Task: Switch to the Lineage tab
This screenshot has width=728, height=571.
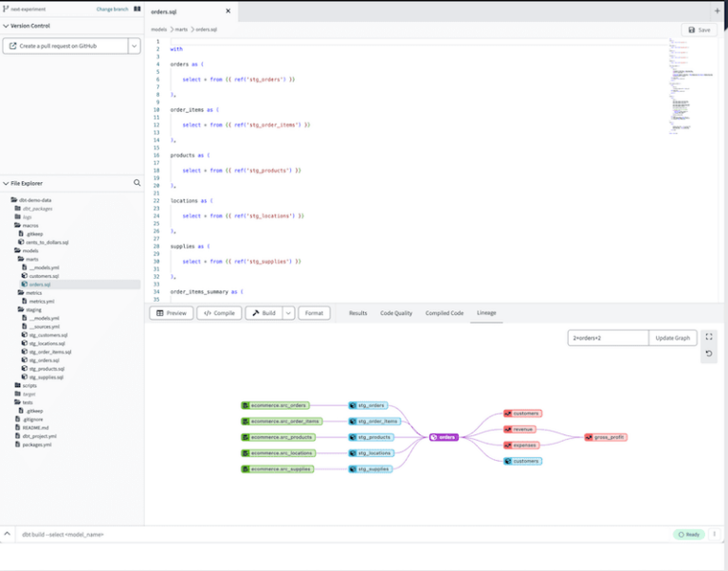Action: 486,313
